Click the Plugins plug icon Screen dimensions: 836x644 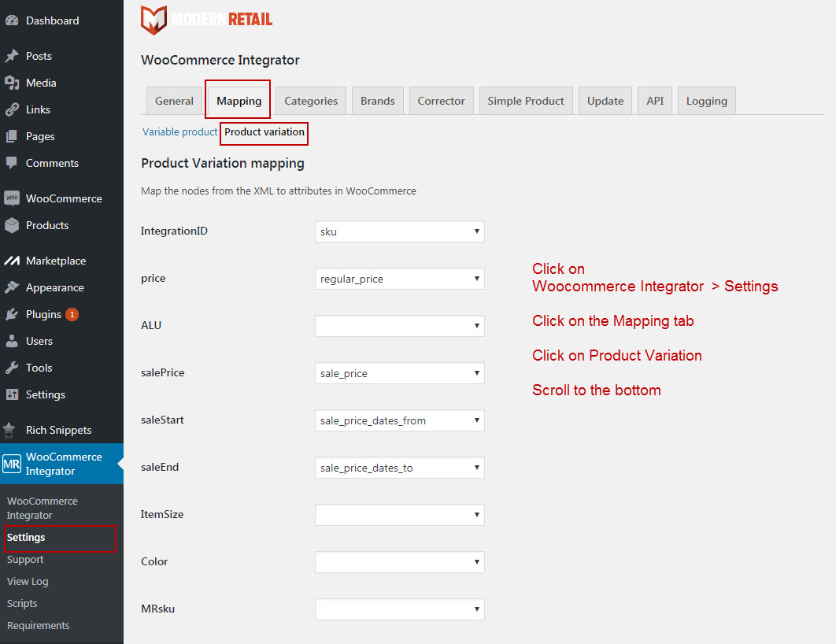[x=12, y=315]
